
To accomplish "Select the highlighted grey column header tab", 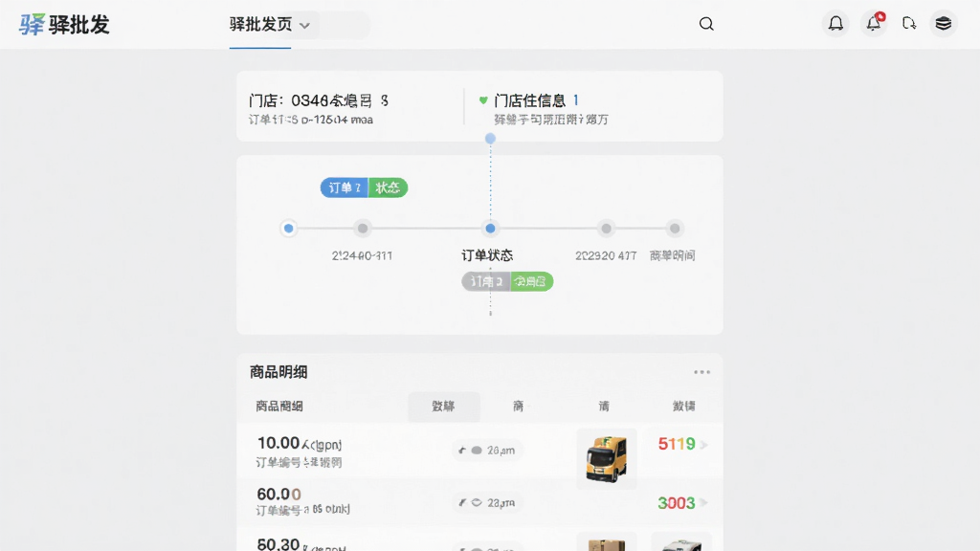I will pyautogui.click(x=444, y=407).
